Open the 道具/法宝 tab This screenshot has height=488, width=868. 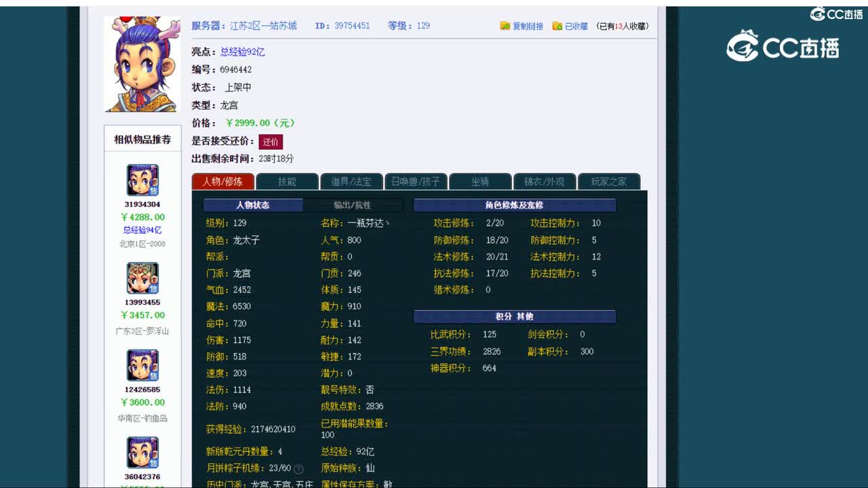tap(352, 181)
